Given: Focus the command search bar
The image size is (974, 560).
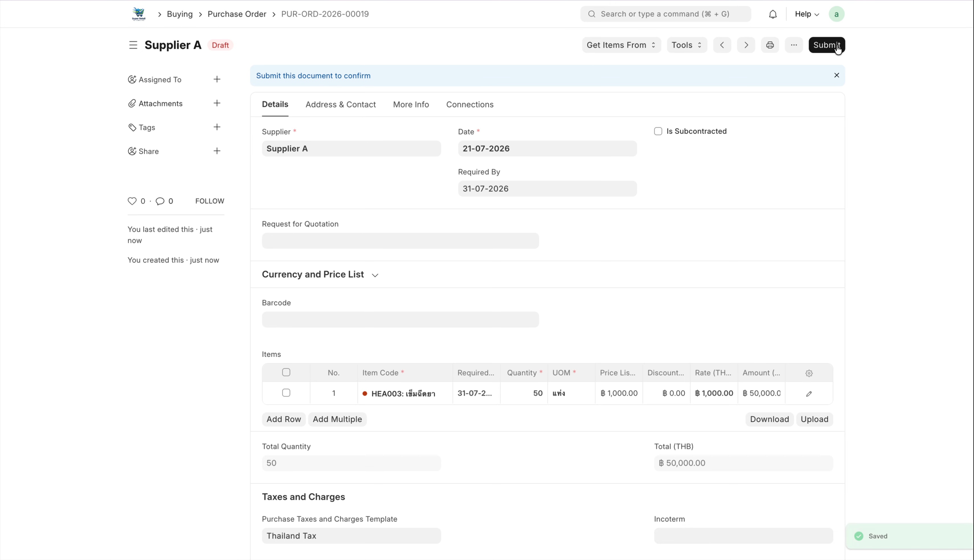Looking at the screenshot, I should tap(665, 14).
